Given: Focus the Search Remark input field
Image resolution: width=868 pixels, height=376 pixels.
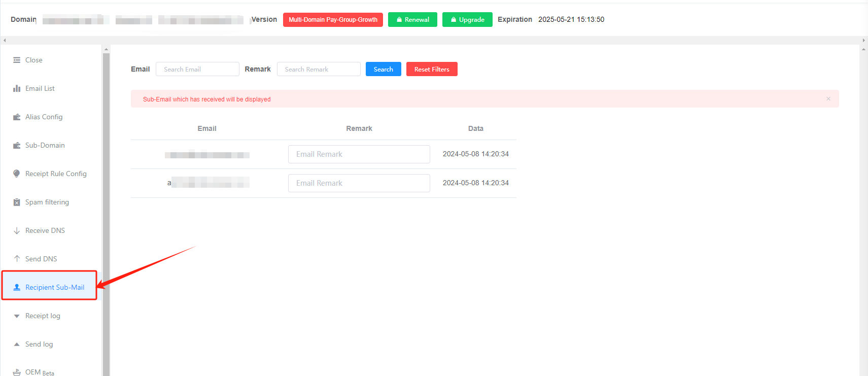Looking at the screenshot, I should coord(319,69).
